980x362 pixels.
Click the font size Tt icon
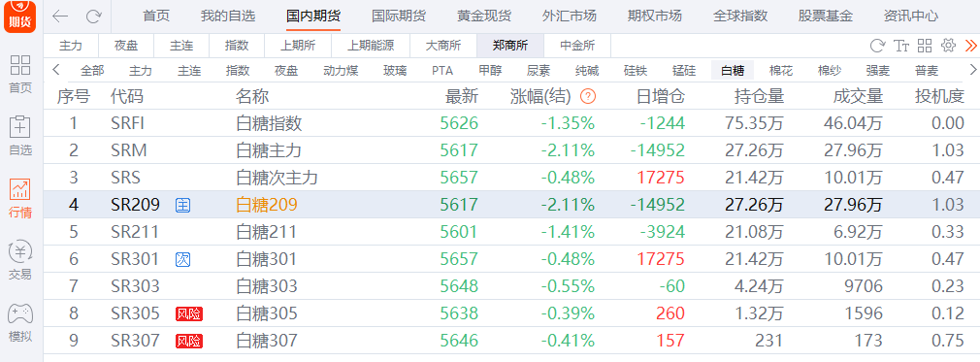(901, 46)
